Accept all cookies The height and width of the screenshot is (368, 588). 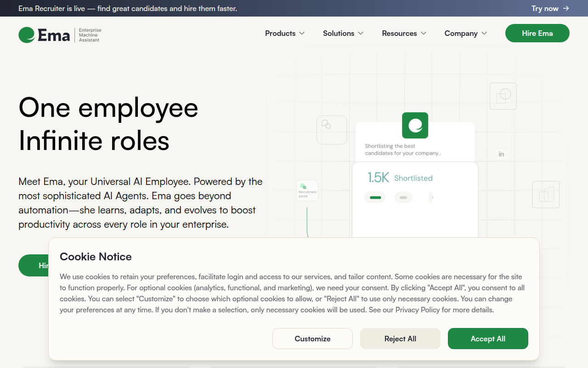coord(488,339)
